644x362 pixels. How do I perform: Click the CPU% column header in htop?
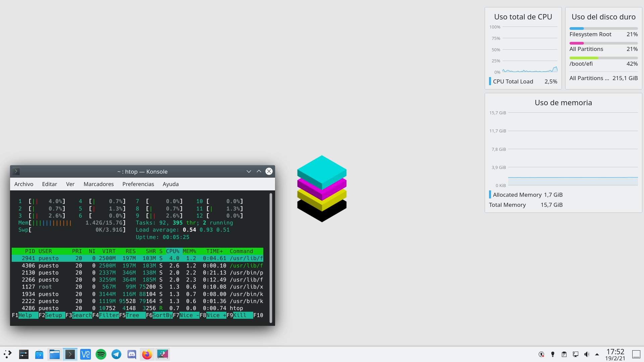173,251
